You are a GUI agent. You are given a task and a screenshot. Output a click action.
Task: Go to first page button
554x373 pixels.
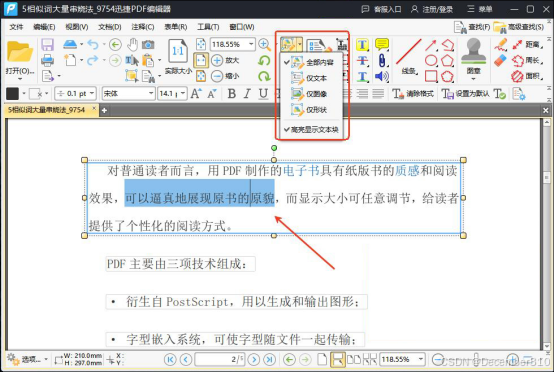coord(170,360)
